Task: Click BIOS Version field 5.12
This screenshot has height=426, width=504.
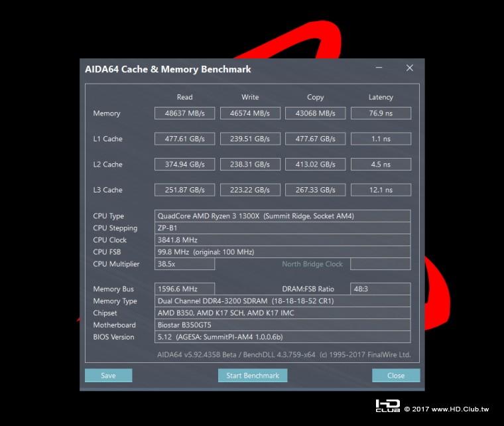Action: pos(283,337)
